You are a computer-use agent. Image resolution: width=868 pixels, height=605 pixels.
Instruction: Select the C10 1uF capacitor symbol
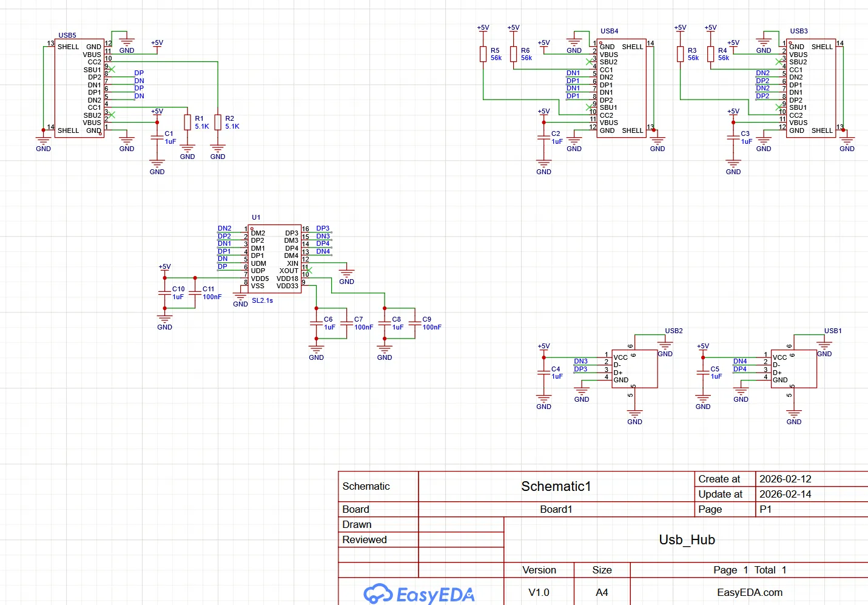164,293
